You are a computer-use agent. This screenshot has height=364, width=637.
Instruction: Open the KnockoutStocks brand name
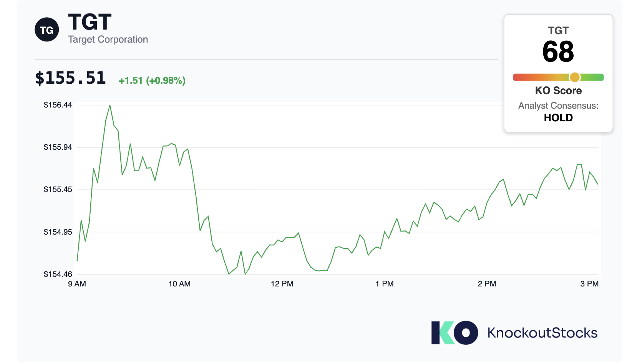click(542, 333)
